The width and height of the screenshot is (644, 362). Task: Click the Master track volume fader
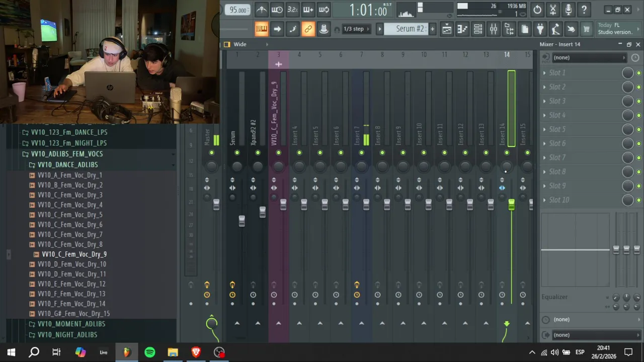pyautogui.click(x=216, y=204)
